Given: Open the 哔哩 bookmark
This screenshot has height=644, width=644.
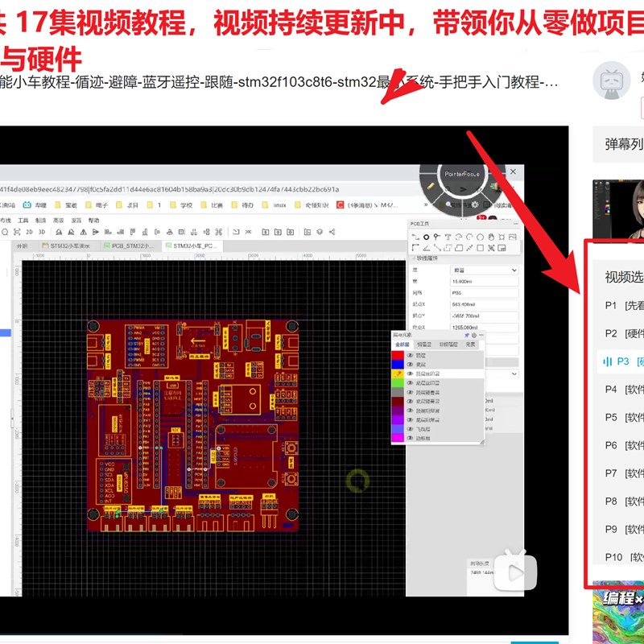Looking at the screenshot, I should [35, 204].
